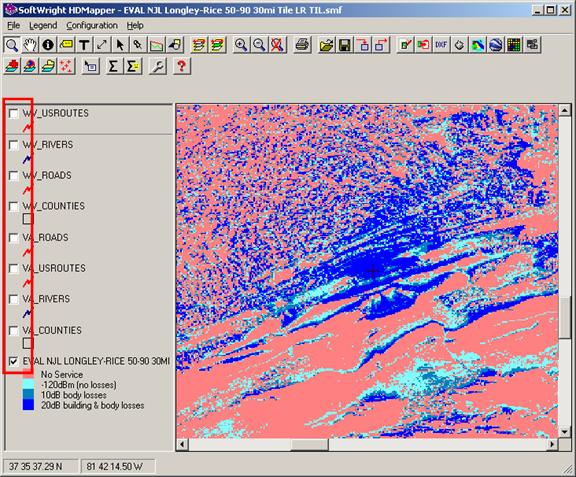Zoom out with the minus magnifier
The width and height of the screenshot is (576, 477).
pyautogui.click(x=259, y=45)
